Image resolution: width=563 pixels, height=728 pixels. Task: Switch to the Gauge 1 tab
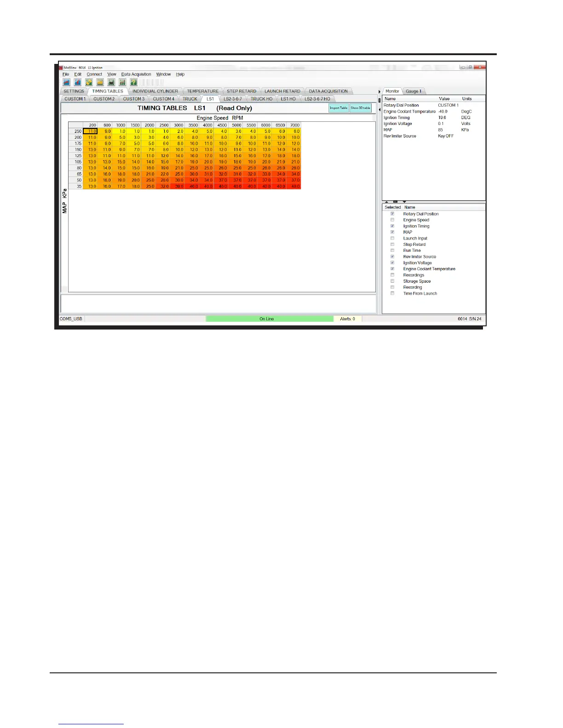point(414,91)
